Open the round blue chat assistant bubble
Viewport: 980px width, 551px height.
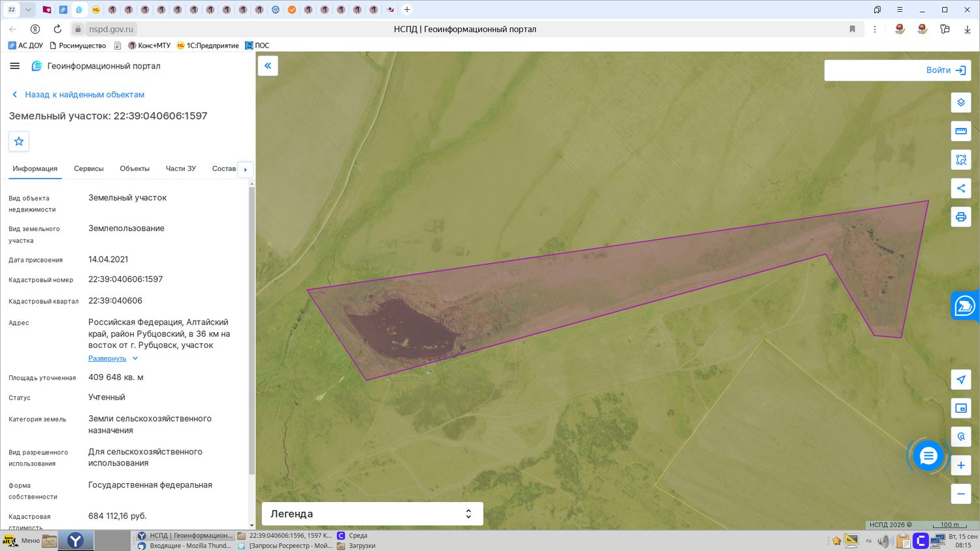pyautogui.click(x=928, y=456)
